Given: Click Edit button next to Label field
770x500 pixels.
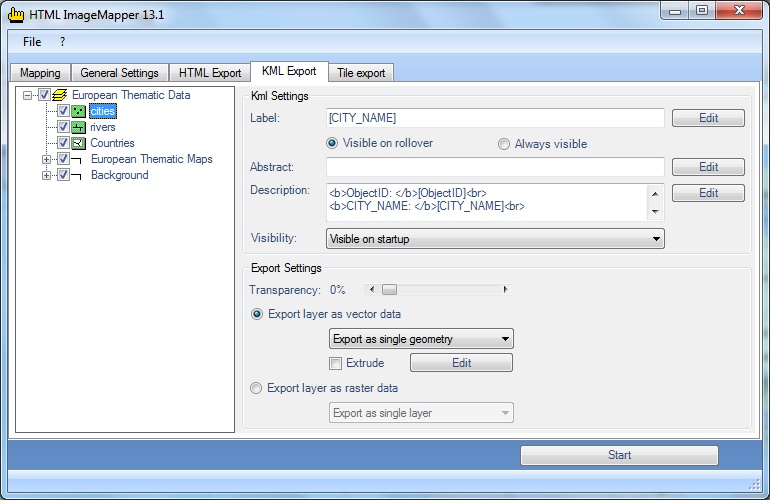Looking at the screenshot, I should click(x=708, y=118).
